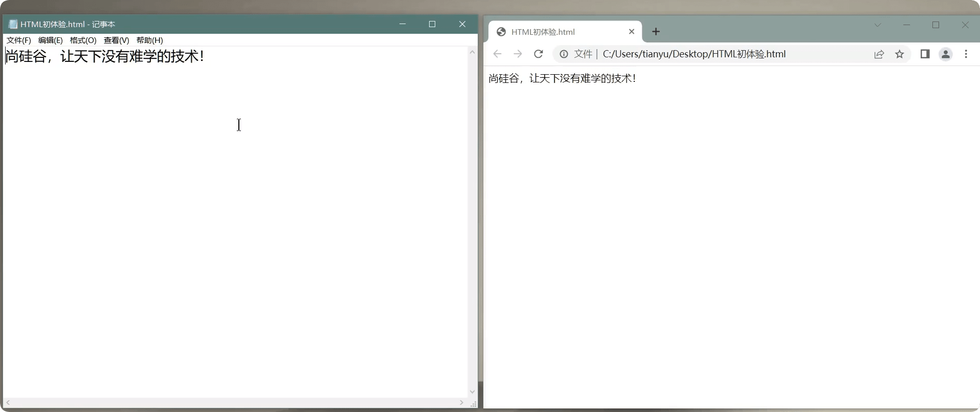This screenshot has height=412, width=980.
Task: View the site info icon in address bar
Action: point(564,54)
